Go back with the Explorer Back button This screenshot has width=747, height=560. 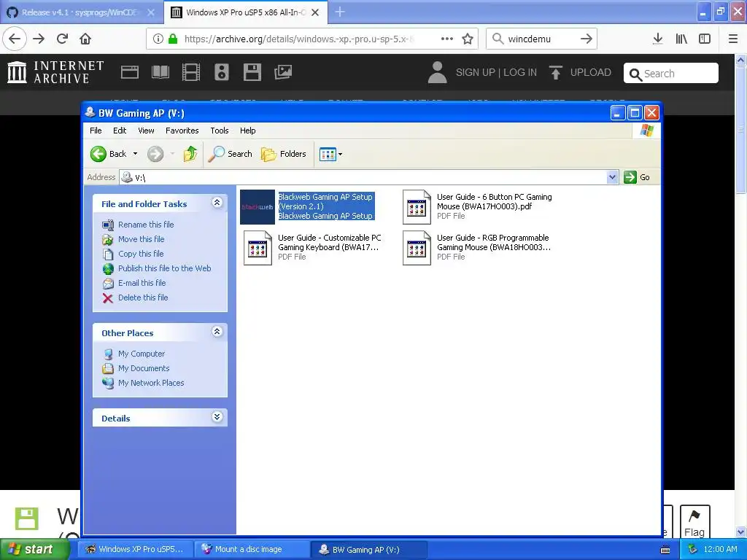(x=108, y=154)
